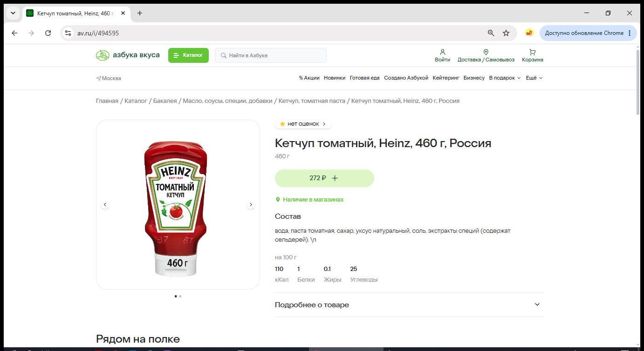This screenshot has height=351, width=644.
Task: Check Наличие в магазинах availability
Action: 309,200
